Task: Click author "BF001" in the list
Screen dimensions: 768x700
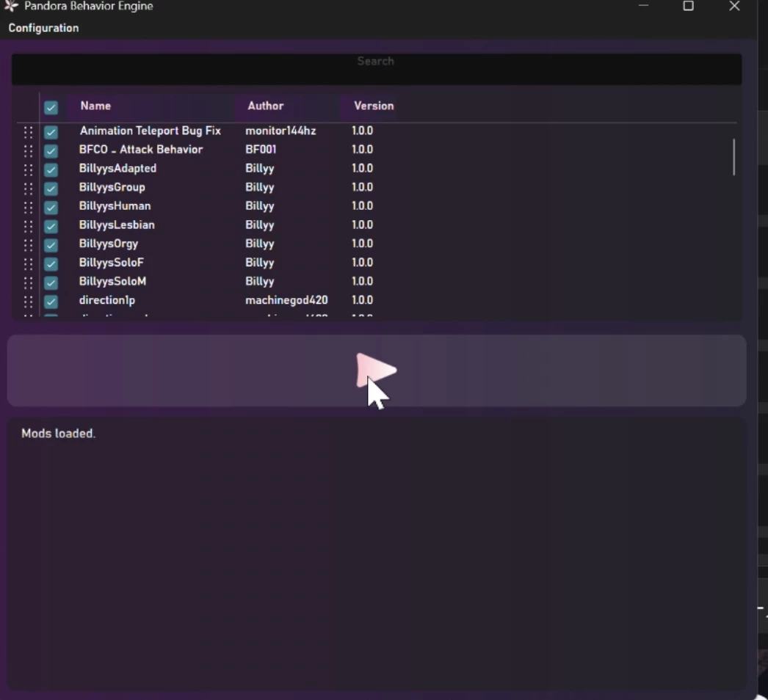Action: (261, 149)
